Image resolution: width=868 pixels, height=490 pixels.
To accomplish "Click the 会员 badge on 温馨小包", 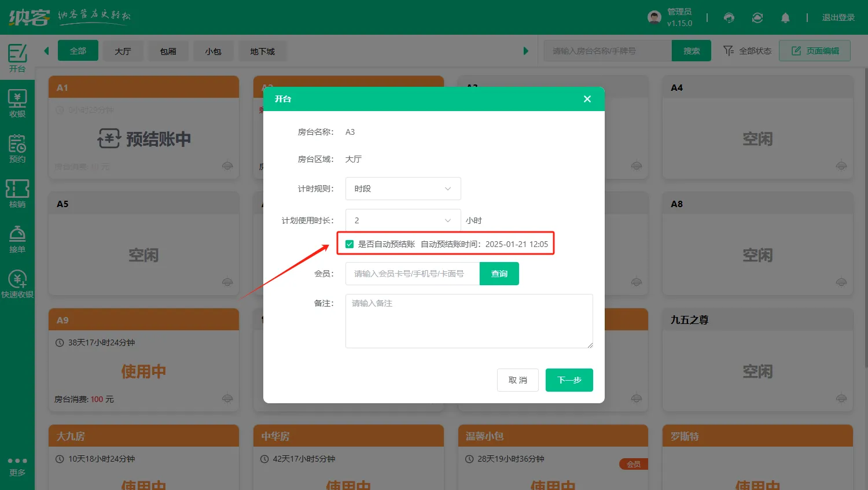I will [x=634, y=464].
